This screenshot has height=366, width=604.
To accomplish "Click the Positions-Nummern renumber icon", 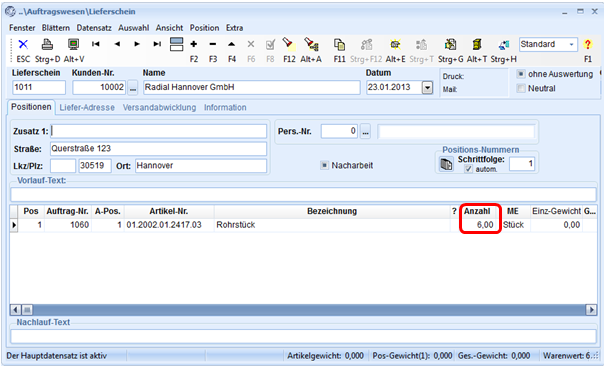I will coord(446,165).
